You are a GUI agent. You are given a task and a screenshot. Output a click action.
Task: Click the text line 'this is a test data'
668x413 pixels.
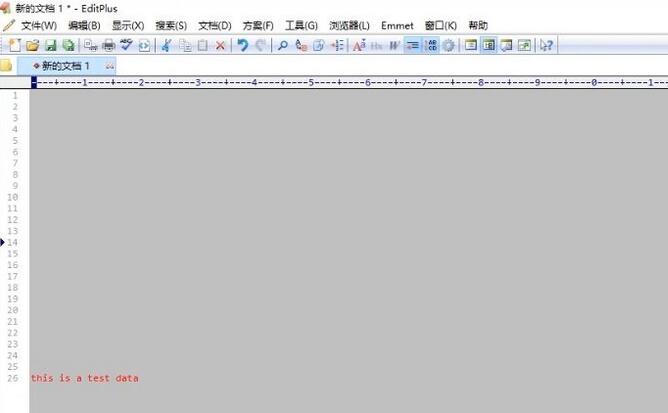coord(85,378)
